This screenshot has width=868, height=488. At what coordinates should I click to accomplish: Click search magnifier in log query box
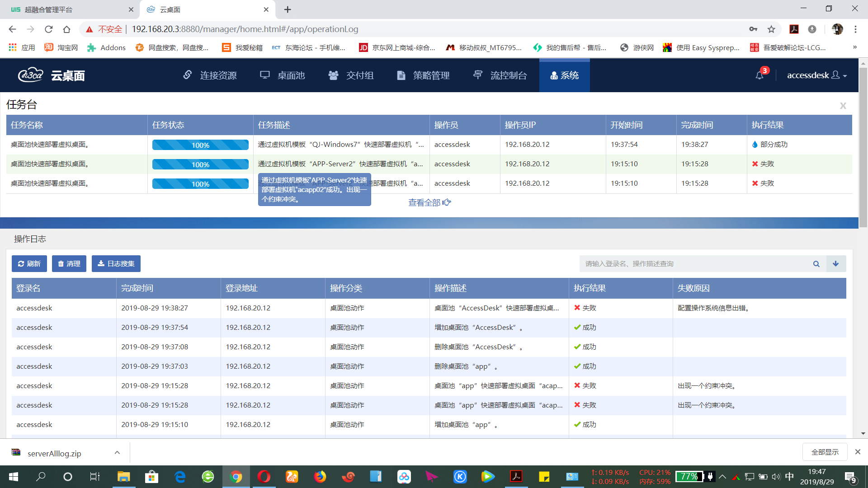[816, 264]
